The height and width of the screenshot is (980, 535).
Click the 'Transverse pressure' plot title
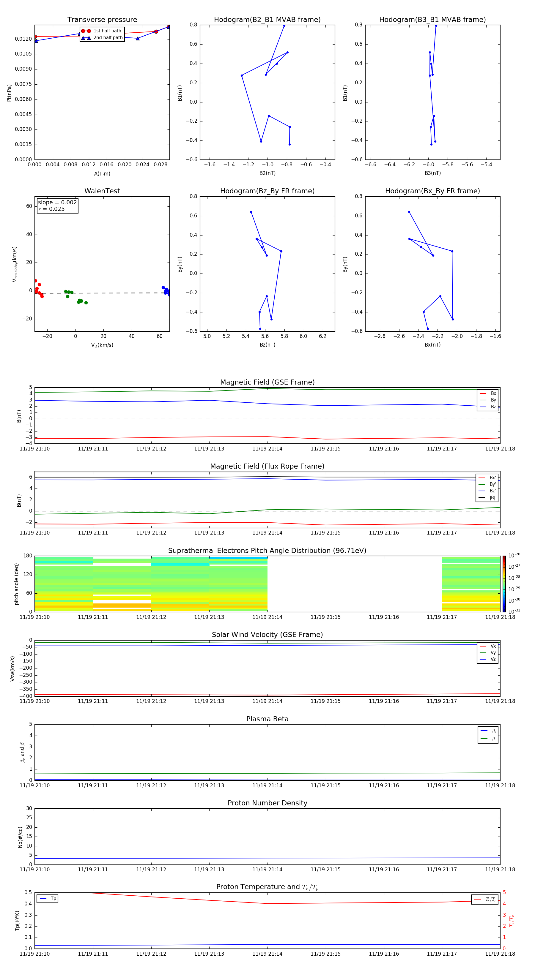102,20
